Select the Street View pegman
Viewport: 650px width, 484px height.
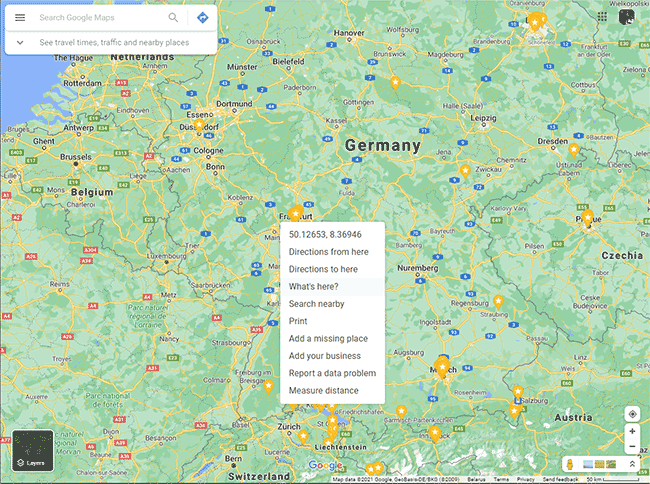(x=570, y=465)
